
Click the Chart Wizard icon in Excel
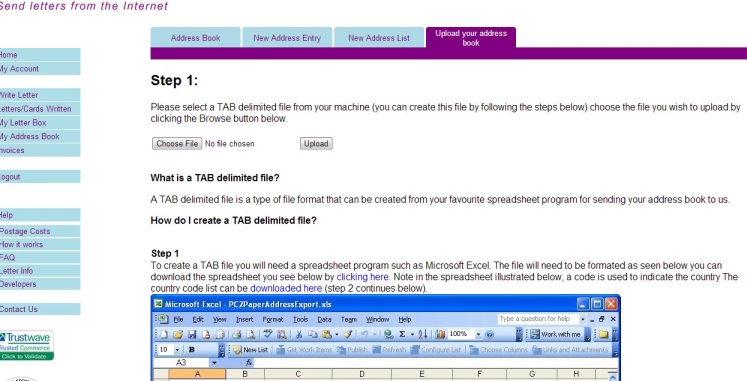point(440,334)
